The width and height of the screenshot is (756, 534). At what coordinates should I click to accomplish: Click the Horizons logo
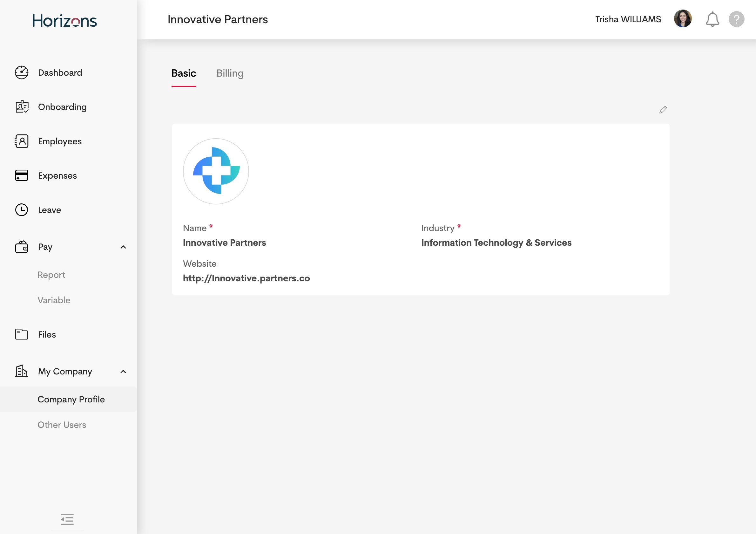pyautogui.click(x=64, y=20)
